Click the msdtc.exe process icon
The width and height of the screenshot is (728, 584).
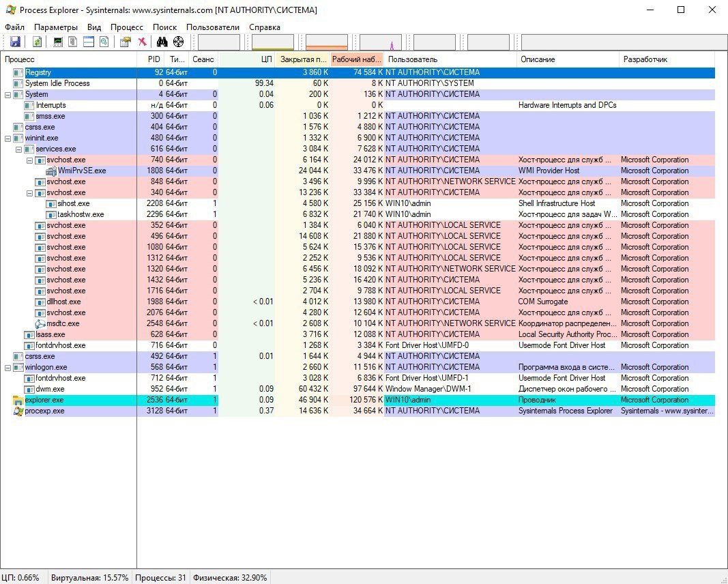[x=40, y=323]
